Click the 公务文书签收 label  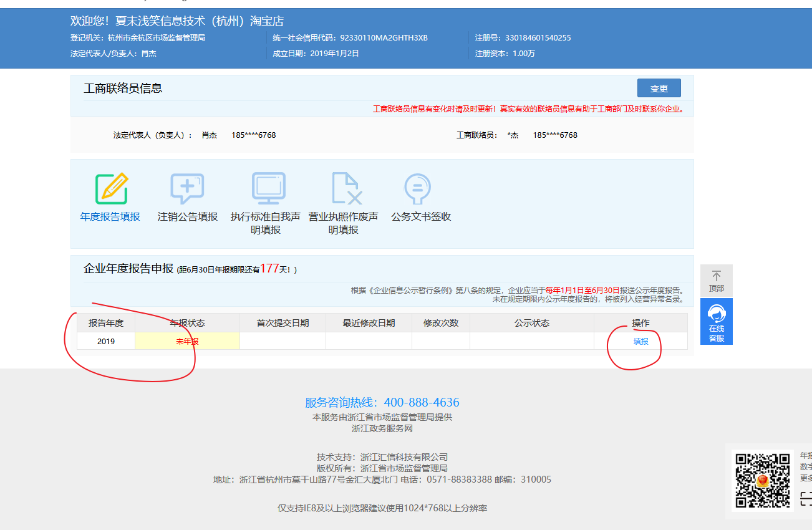tap(421, 217)
